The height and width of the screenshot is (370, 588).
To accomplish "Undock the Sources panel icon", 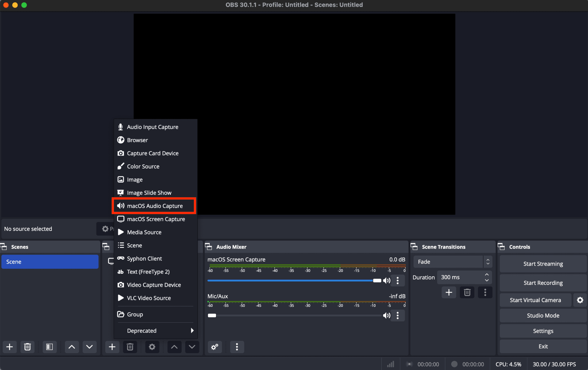I will click(106, 247).
